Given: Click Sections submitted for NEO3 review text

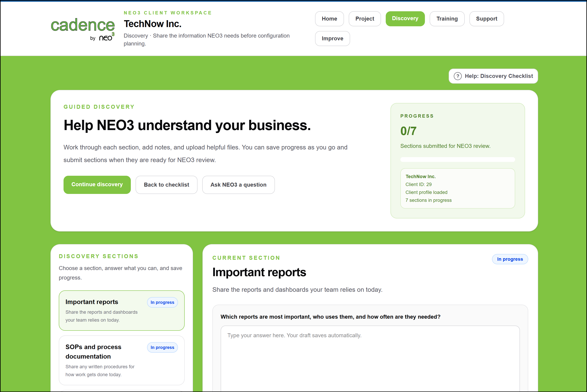Looking at the screenshot, I should click(x=445, y=146).
